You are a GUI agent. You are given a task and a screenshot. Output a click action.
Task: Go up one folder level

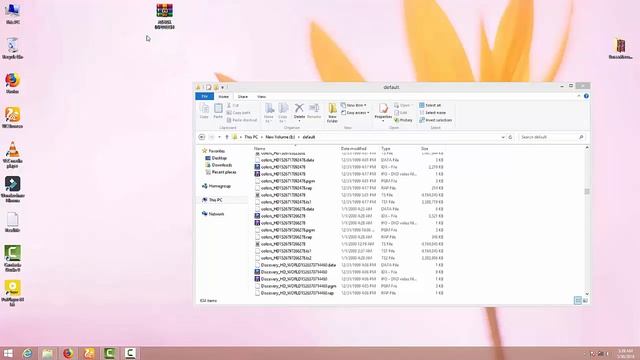pyautogui.click(x=227, y=137)
